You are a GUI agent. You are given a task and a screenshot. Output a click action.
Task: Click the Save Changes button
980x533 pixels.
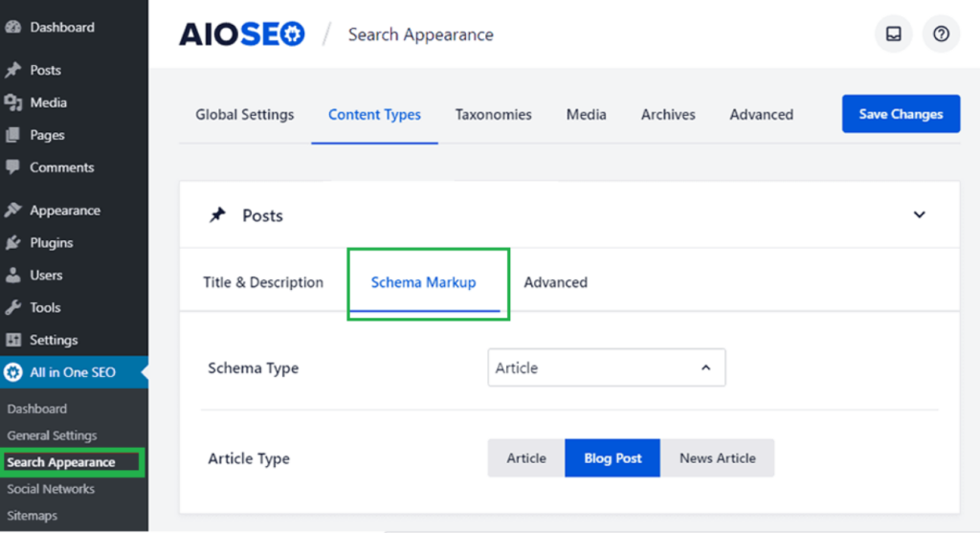coord(900,114)
